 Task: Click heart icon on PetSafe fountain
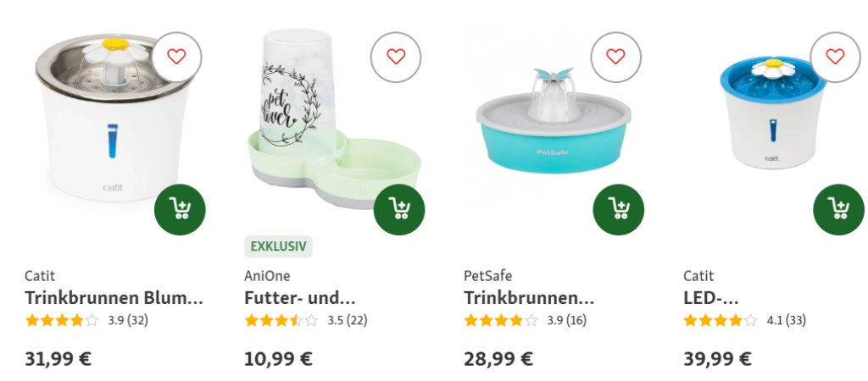tap(615, 57)
